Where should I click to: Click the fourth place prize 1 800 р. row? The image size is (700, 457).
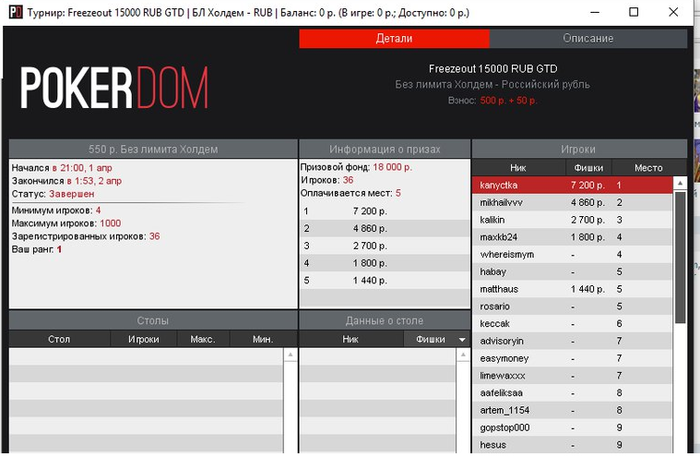point(385,263)
